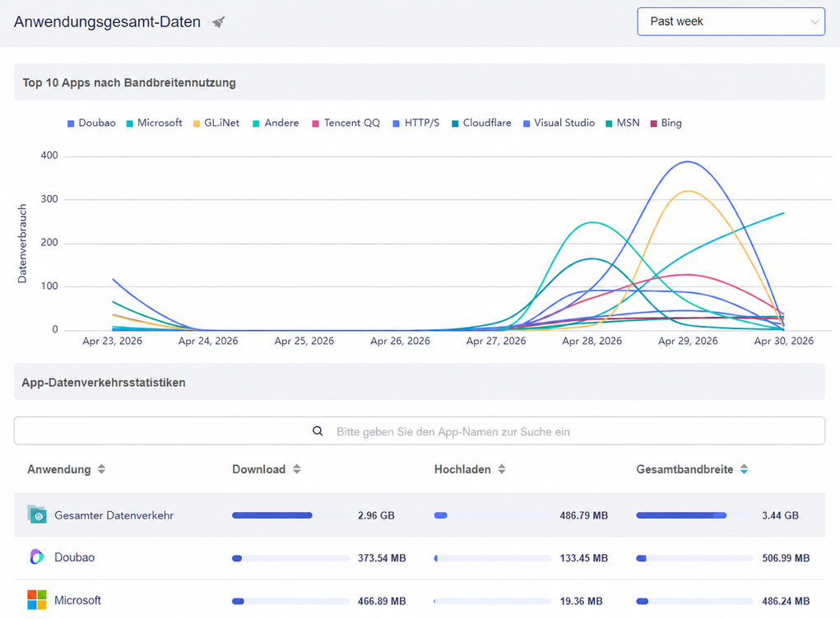The width and height of the screenshot is (840, 619).
Task: Toggle the Cloudflare legend series
Action: (x=481, y=123)
